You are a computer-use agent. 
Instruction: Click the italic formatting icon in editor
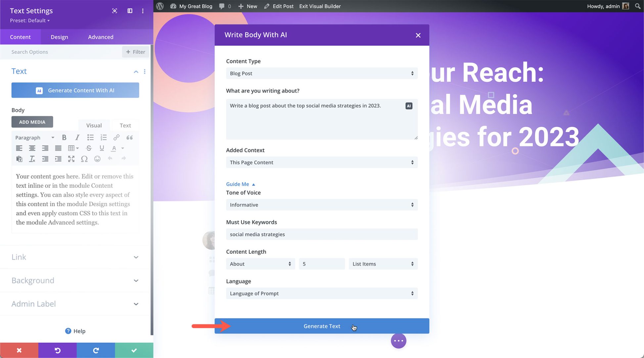click(77, 137)
